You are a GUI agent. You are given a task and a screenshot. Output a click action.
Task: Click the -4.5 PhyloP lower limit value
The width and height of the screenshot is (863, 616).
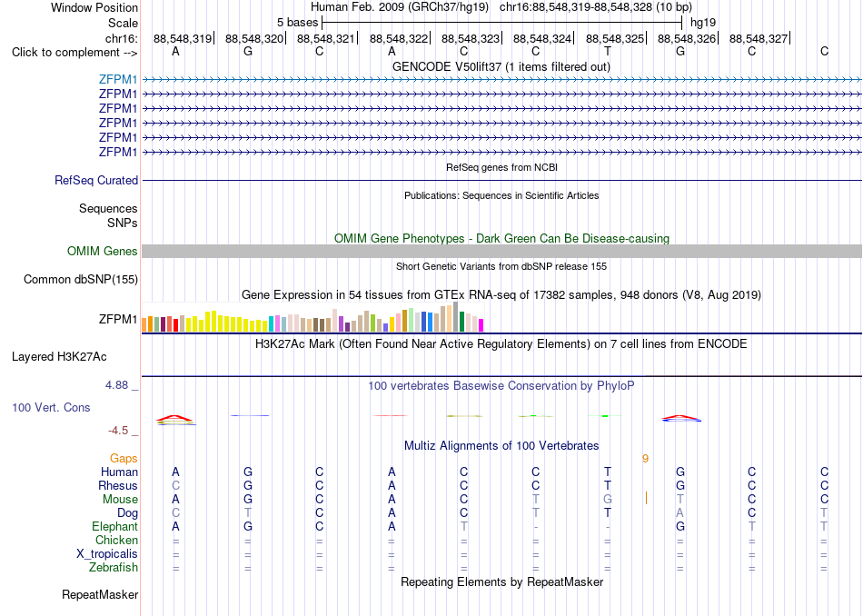pos(118,431)
